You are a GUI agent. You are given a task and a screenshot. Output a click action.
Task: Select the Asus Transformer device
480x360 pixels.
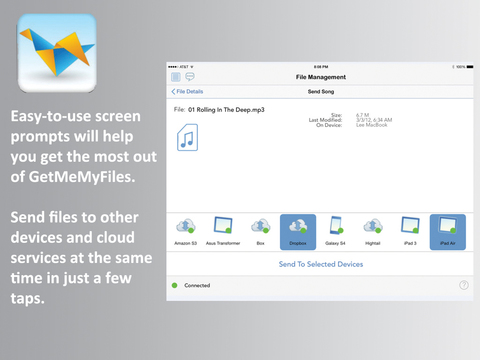tap(223, 232)
